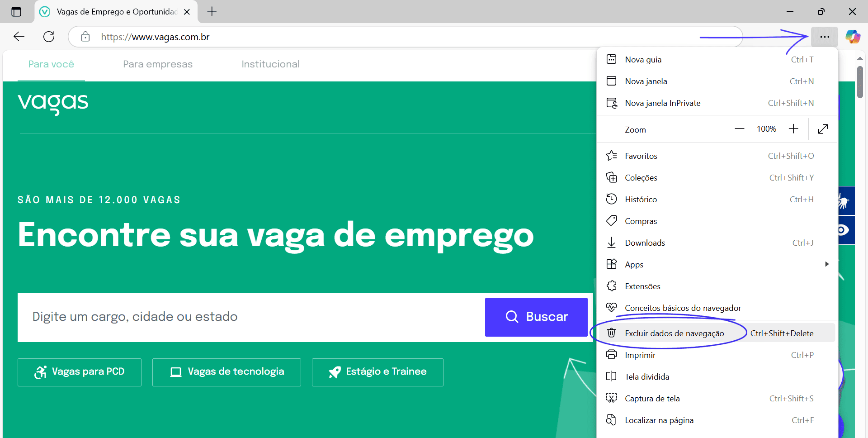
Task: Click the Downloads arrow icon
Action: pos(611,243)
